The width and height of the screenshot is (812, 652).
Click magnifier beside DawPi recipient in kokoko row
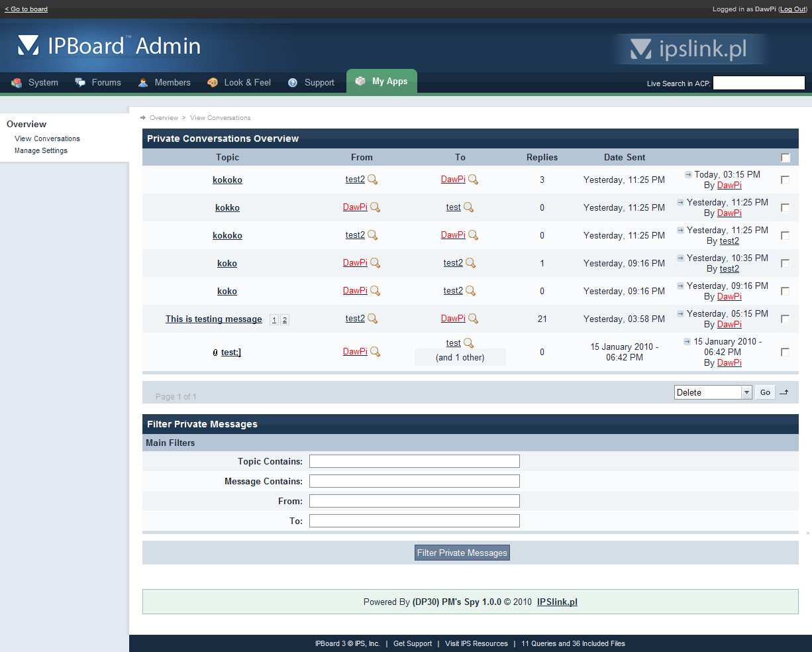(474, 180)
